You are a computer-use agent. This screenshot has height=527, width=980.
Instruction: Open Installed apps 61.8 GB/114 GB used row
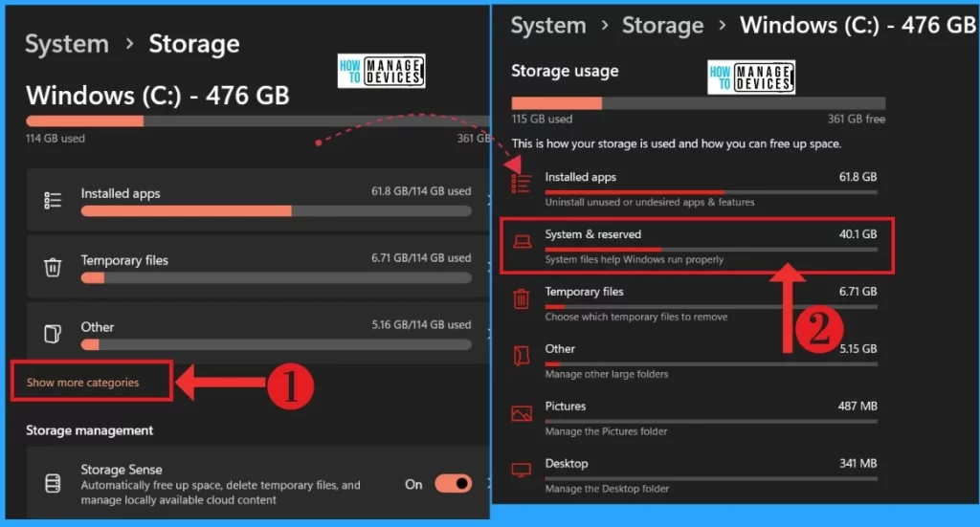[258, 200]
